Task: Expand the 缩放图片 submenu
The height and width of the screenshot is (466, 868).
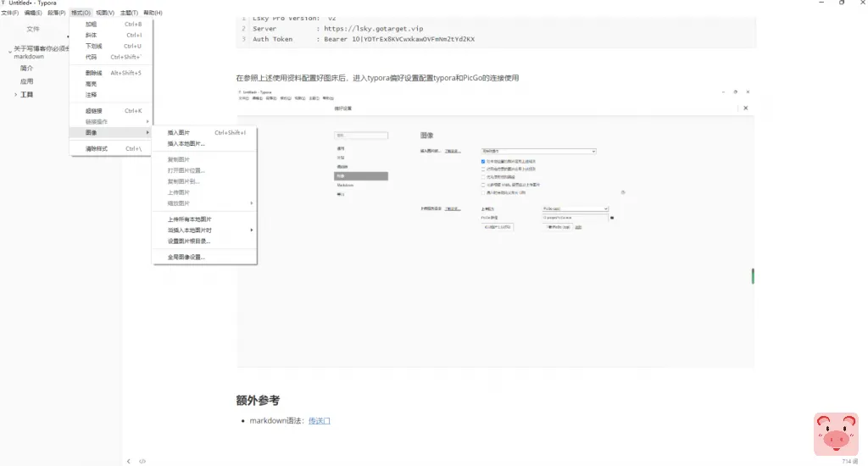Action: point(205,203)
